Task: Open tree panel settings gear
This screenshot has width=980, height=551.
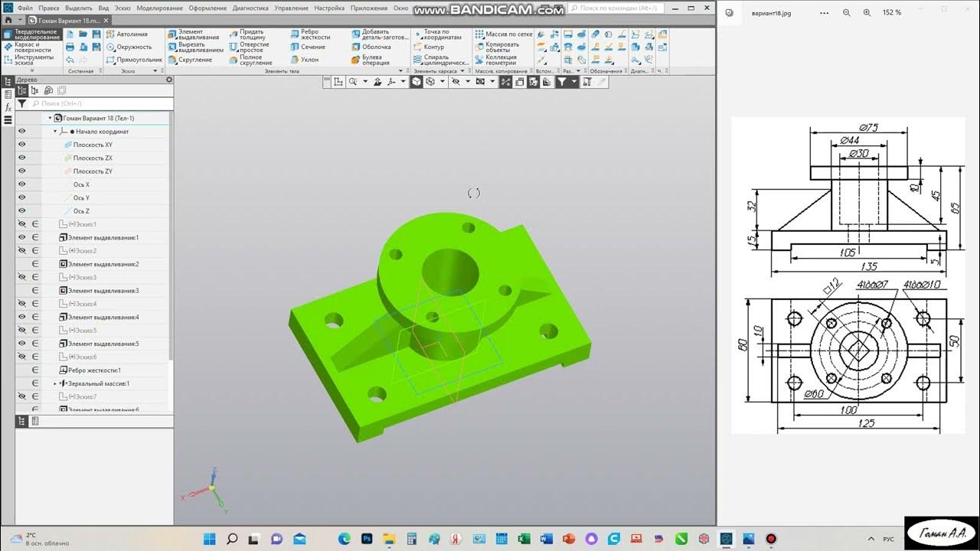Action: (169, 80)
